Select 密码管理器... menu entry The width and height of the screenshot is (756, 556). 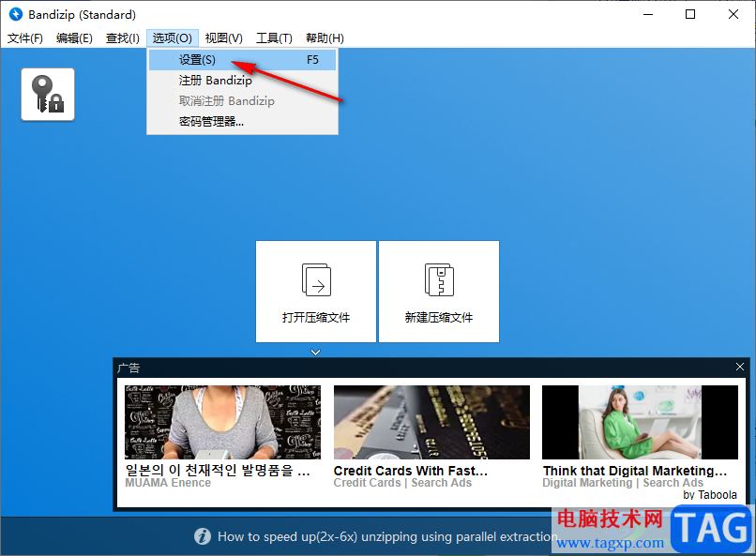point(243,121)
